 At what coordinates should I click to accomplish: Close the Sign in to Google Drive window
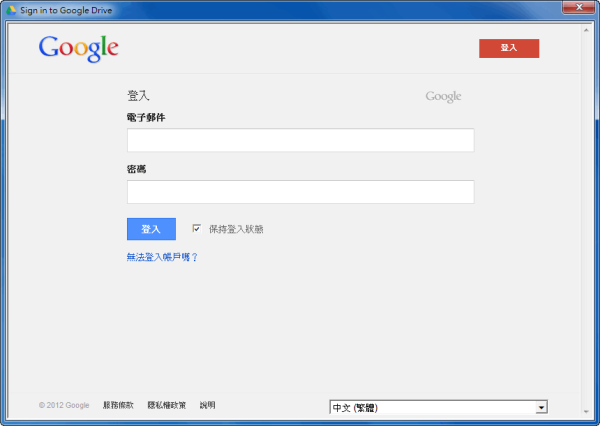pyautogui.click(x=579, y=7)
